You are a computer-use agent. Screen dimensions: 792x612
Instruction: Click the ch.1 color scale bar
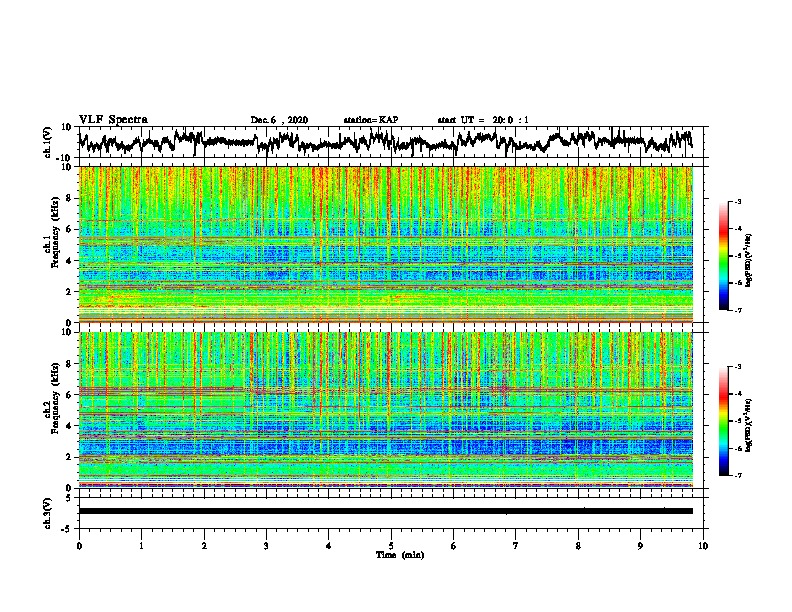pyautogui.click(x=723, y=256)
